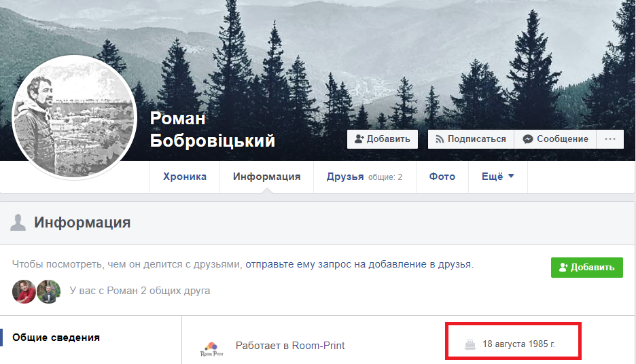
Task: Open the three-dots more options button
Action: coord(610,139)
